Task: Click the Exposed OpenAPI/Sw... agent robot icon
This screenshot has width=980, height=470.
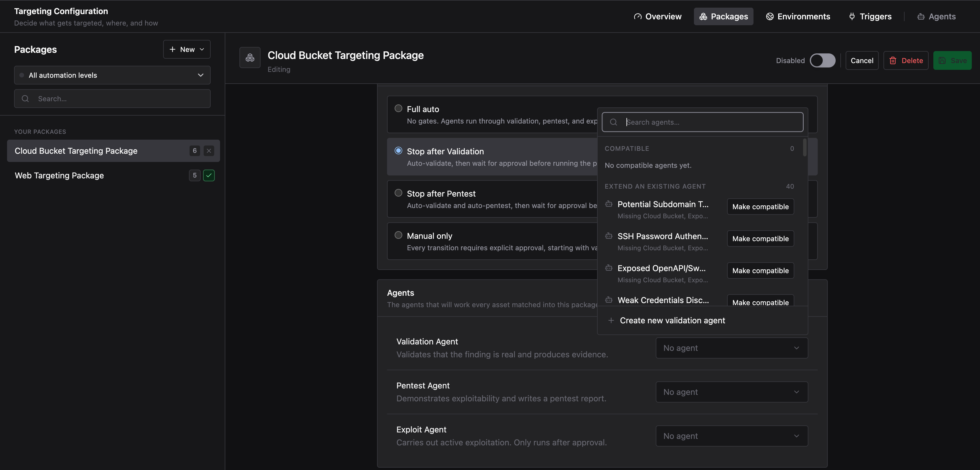Action: pyautogui.click(x=609, y=268)
